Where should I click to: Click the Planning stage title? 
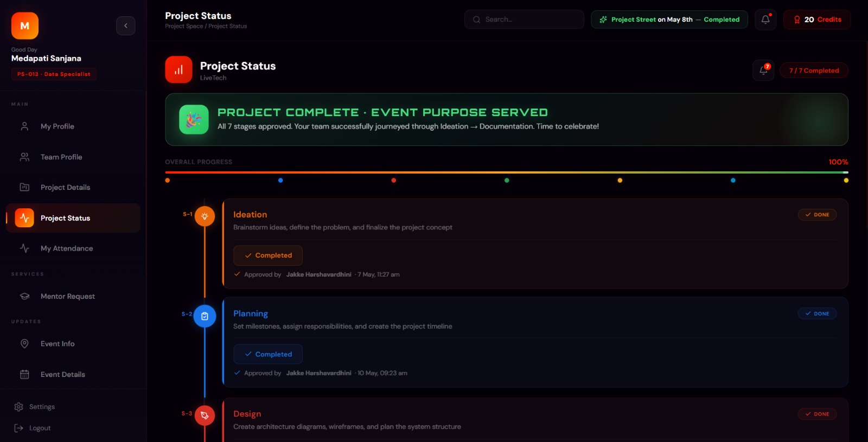point(251,313)
